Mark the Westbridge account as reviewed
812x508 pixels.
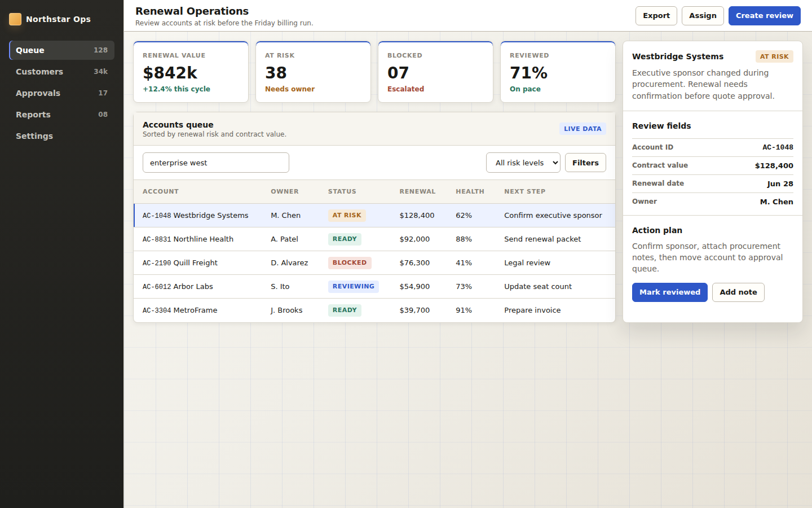669,292
